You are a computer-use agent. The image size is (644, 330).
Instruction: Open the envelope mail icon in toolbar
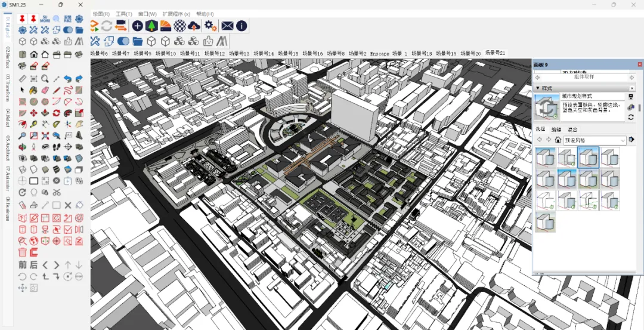click(x=227, y=26)
